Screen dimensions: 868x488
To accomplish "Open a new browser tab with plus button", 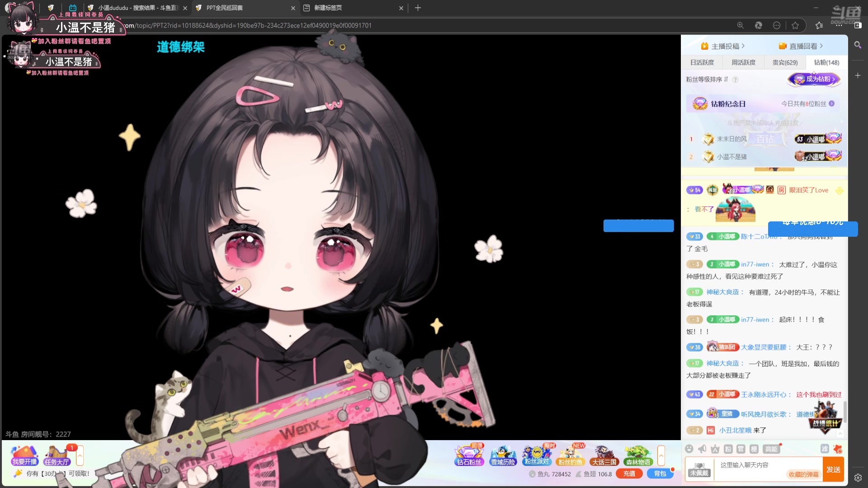I will click(x=418, y=8).
